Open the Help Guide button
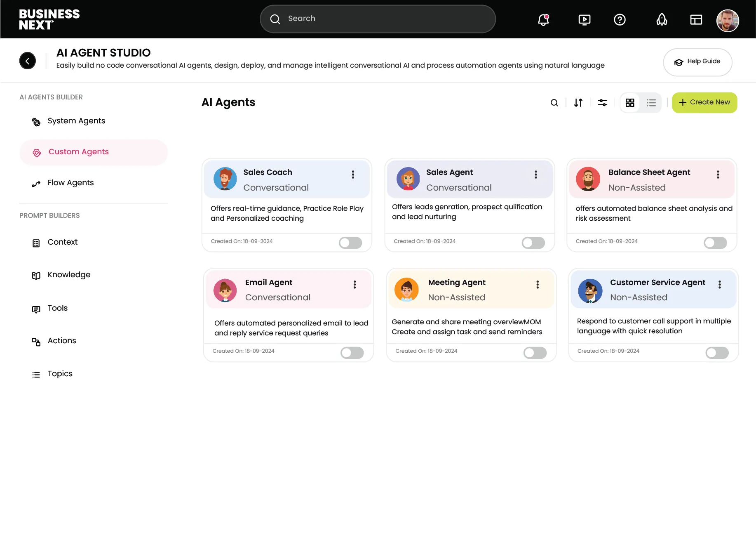The image size is (756, 533). pos(697,62)
